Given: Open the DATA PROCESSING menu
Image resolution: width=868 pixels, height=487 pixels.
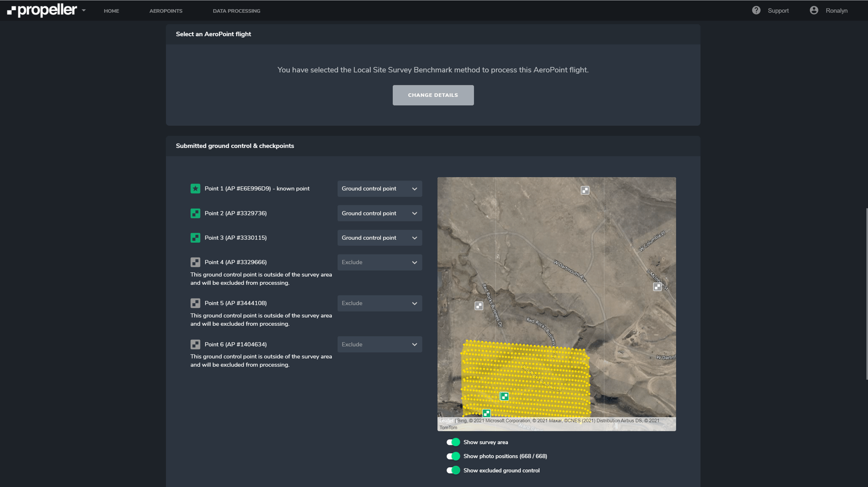Looking at the screenshot, I should pos(236,11).
